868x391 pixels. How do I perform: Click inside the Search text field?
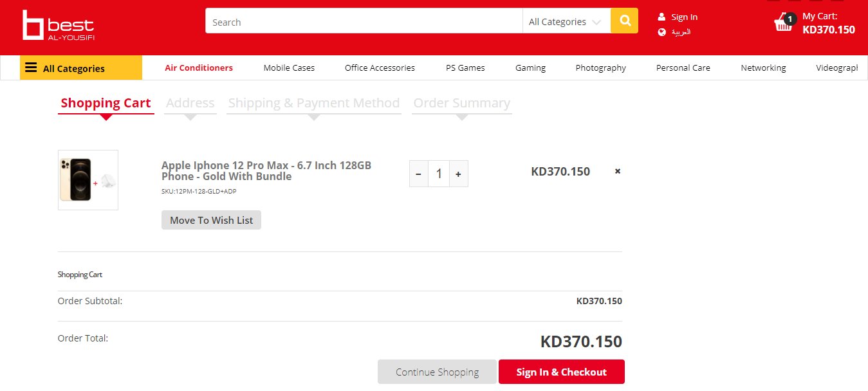click(x=364, y=22)
